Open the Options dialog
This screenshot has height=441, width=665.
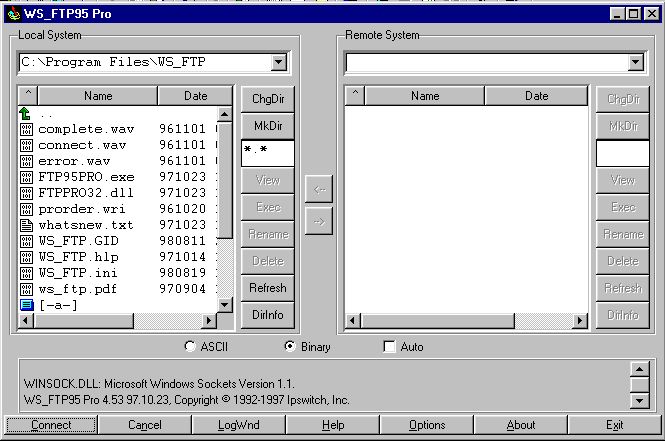pyautogui.click(x=427, y=424)
